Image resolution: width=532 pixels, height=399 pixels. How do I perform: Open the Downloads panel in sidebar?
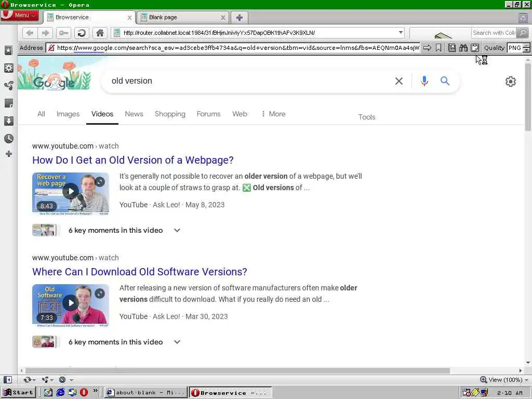point(8,121)
